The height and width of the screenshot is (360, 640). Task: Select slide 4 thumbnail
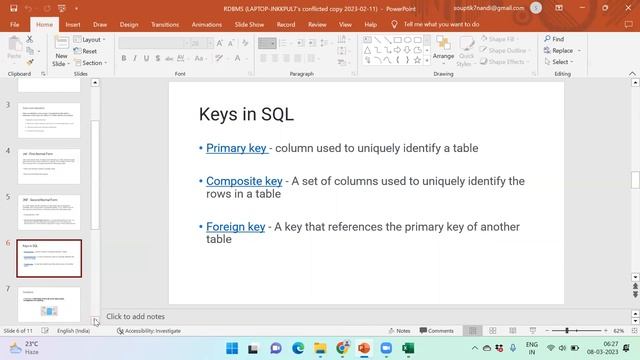49,166
